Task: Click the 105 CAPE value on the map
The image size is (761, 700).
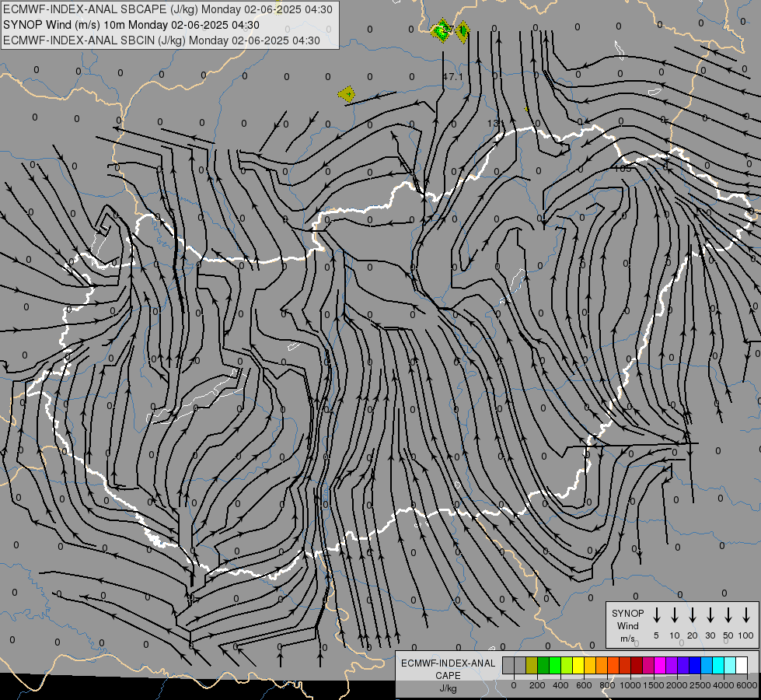Action: 623,169
